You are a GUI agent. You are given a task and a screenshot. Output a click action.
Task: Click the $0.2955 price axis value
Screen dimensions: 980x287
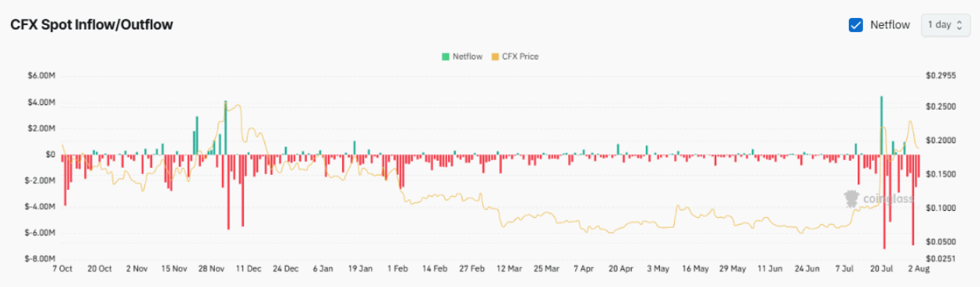(x=941, y=76)
